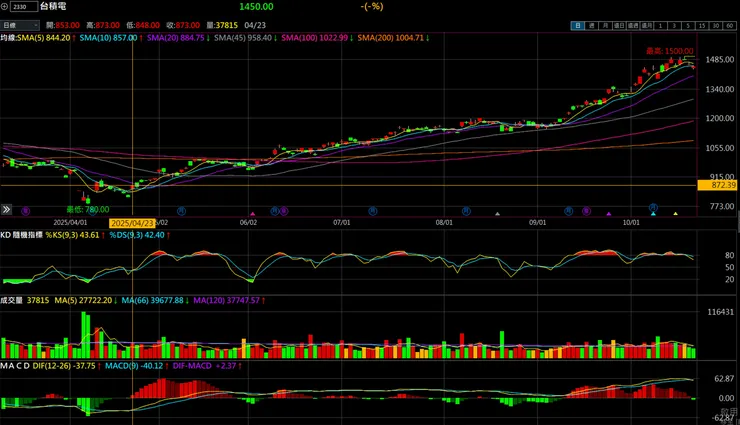Viewport: 740px width, 425px height.
Task: Click the 872.39 price cursor tag
Action: pyautogui.click(x=717, y=185)
